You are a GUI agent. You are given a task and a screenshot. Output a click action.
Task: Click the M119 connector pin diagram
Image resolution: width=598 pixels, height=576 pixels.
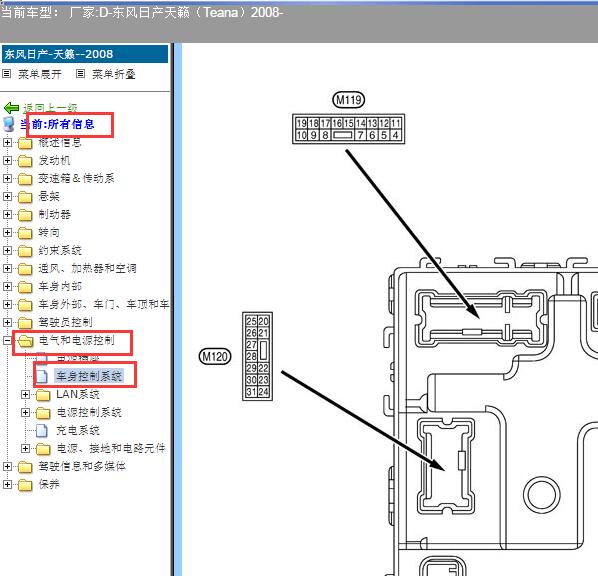(x=349, y=129)
